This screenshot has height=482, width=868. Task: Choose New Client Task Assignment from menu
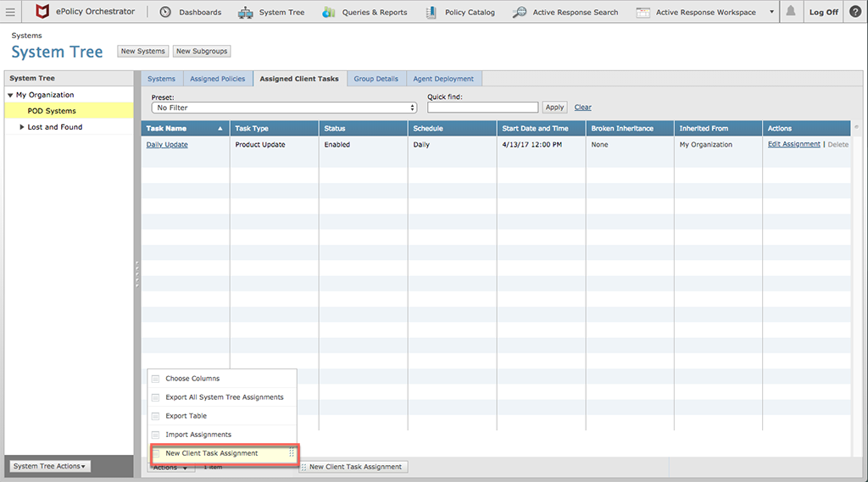[x=224, y=453]
